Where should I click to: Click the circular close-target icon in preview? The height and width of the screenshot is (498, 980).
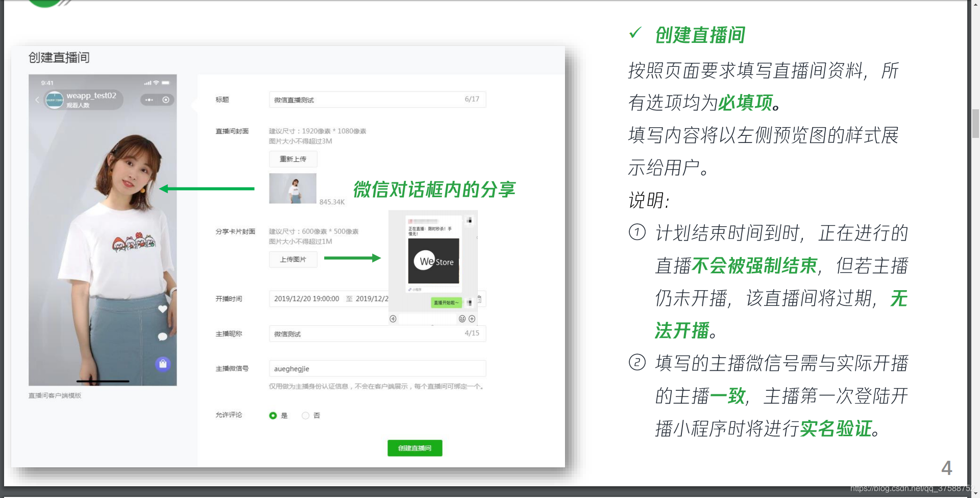pyautogui.click(x=166, y=100)
